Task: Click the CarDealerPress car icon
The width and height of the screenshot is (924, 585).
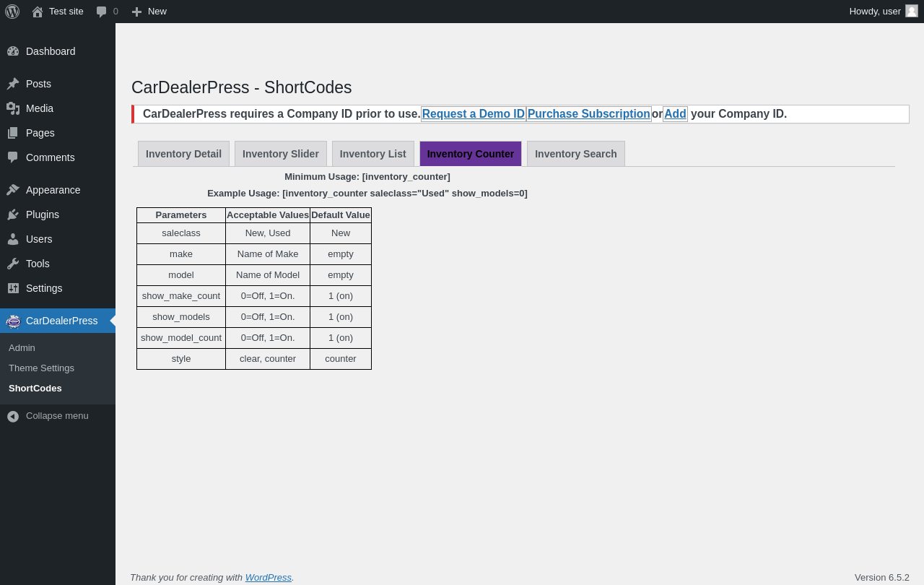Action: (x=13, y=321)
